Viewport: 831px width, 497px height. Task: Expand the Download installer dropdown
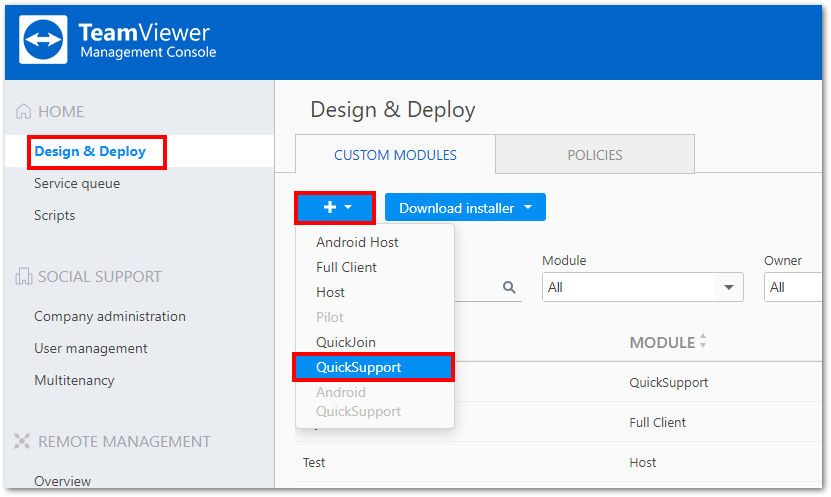(x=465, y=208)
